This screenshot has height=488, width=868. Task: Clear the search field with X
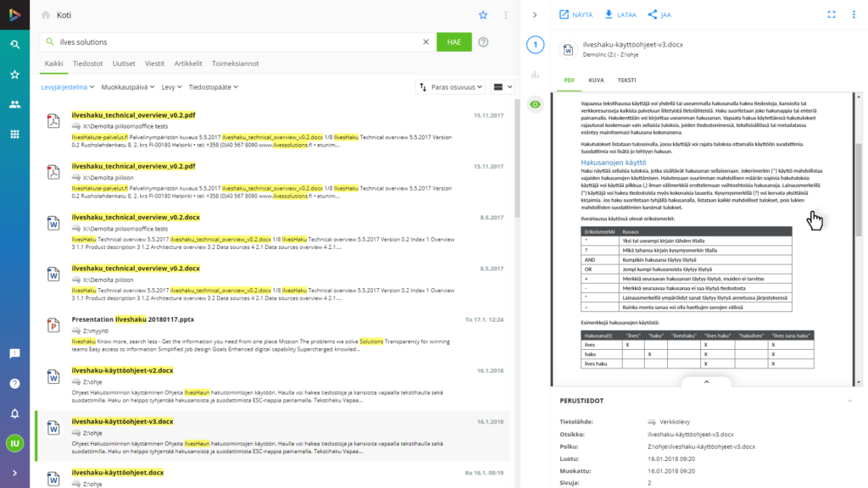[426, 42]
